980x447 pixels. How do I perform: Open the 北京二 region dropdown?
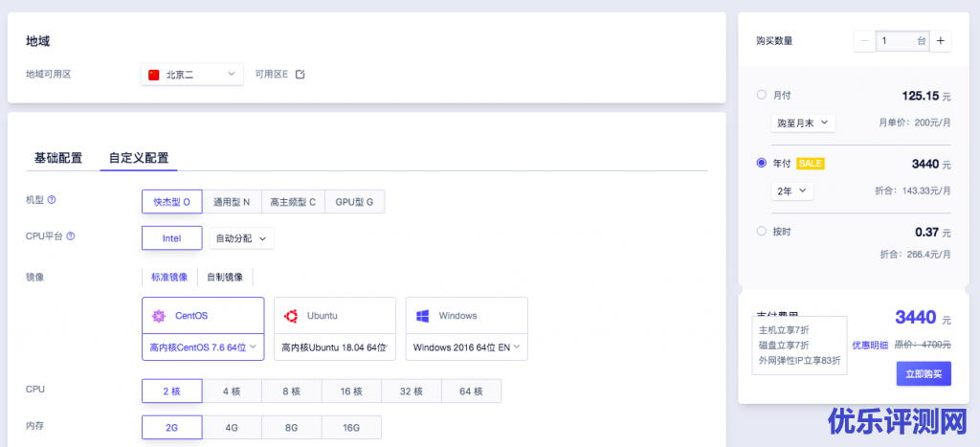191,74
